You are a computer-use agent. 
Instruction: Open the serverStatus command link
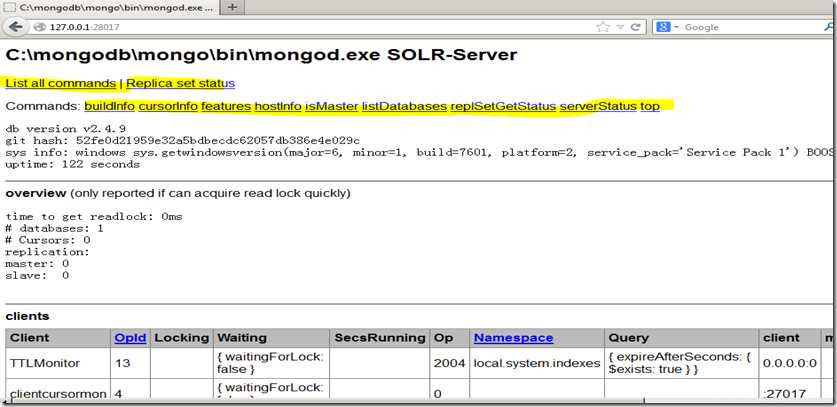coord(598,106)
